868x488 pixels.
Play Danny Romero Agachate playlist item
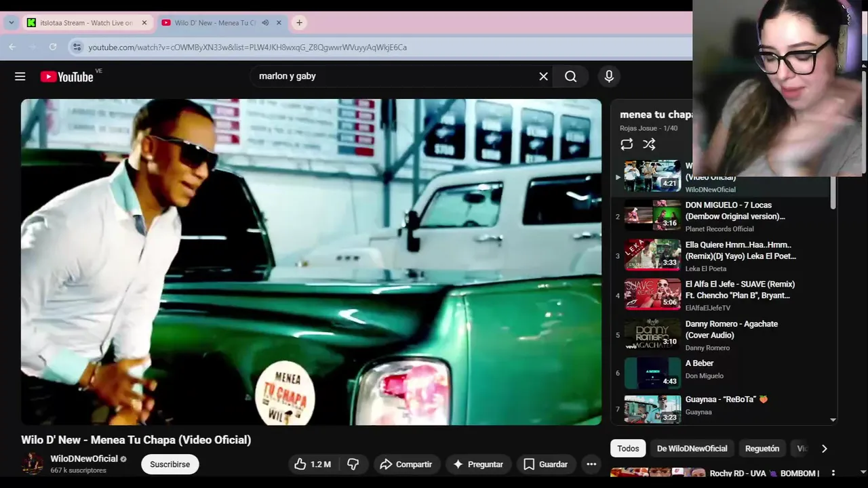point(722,335)
